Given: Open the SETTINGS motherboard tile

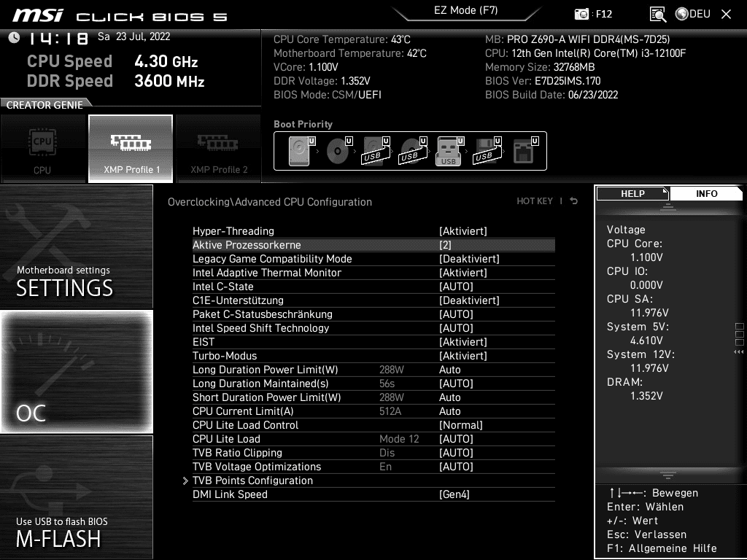Looking at the screenshot, I should pyautogui.click(x=76, y=246).
